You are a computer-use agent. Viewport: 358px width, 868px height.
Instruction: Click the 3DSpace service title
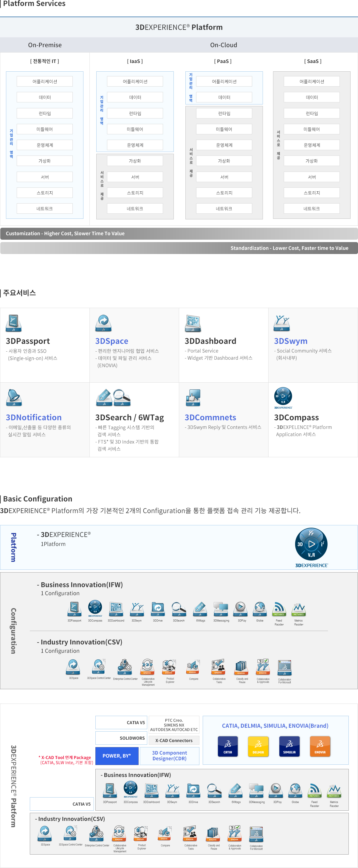pos(112,341)
